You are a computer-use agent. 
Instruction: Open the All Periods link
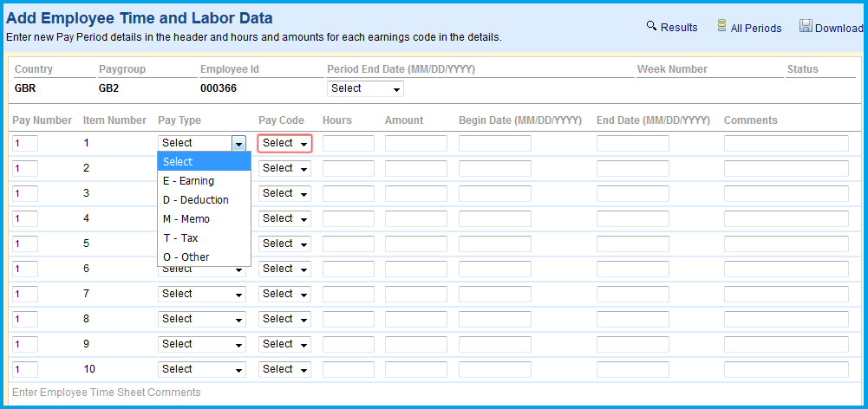tap(755, 29)
